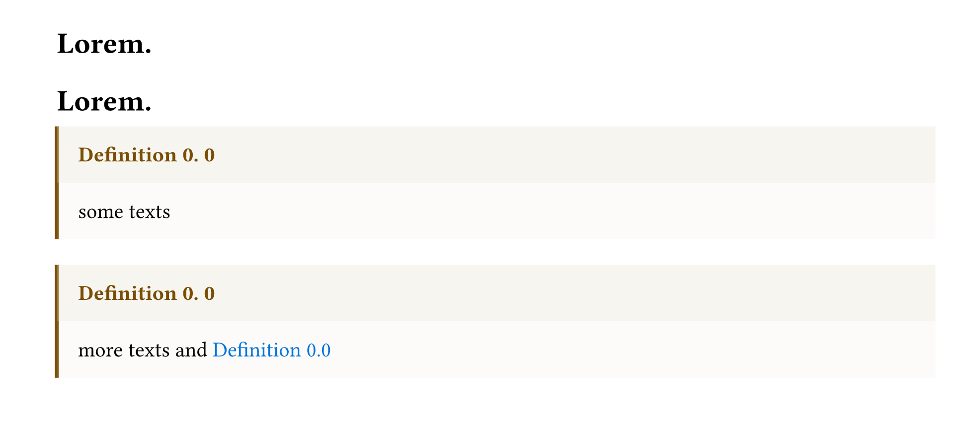Click empty body area right of 'some texts'
980x422 pixels.
coord(552,211)
